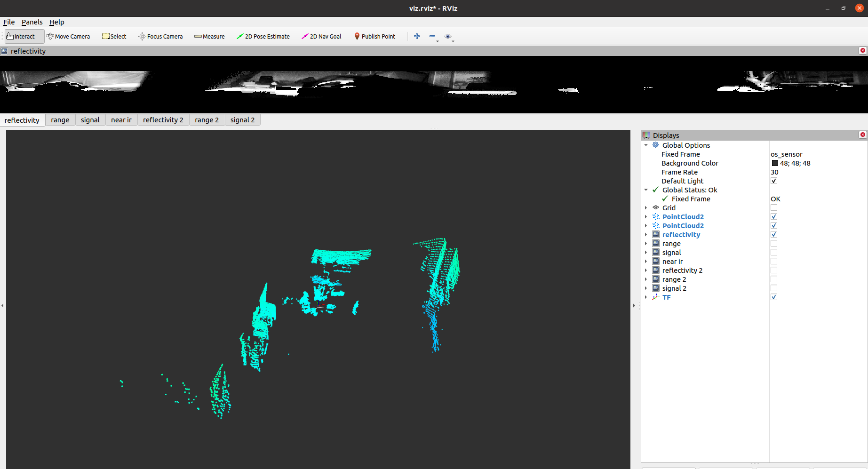Click the Grid display icon
The image size is (868, 469).
point(656,207)
